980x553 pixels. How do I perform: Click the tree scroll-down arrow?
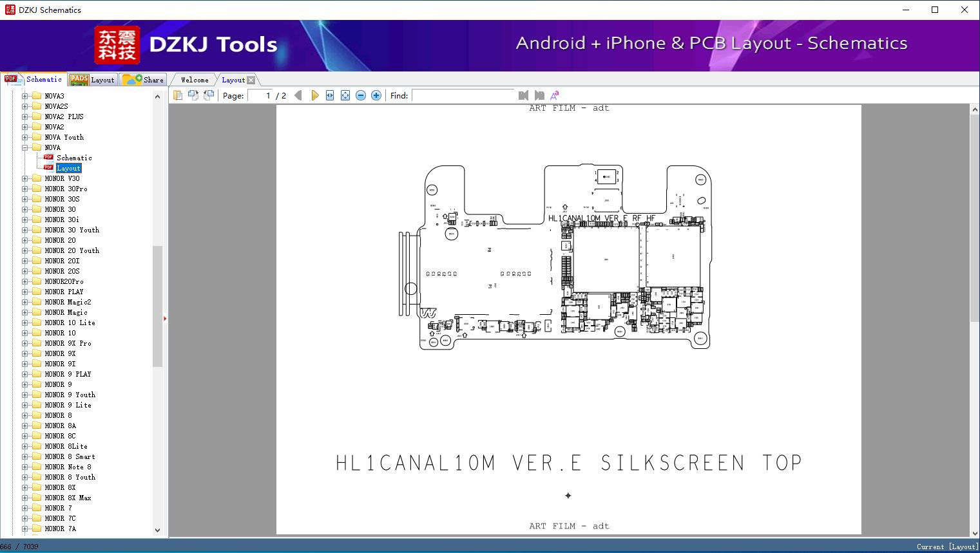pyautogui.click(x=157, y=530)
